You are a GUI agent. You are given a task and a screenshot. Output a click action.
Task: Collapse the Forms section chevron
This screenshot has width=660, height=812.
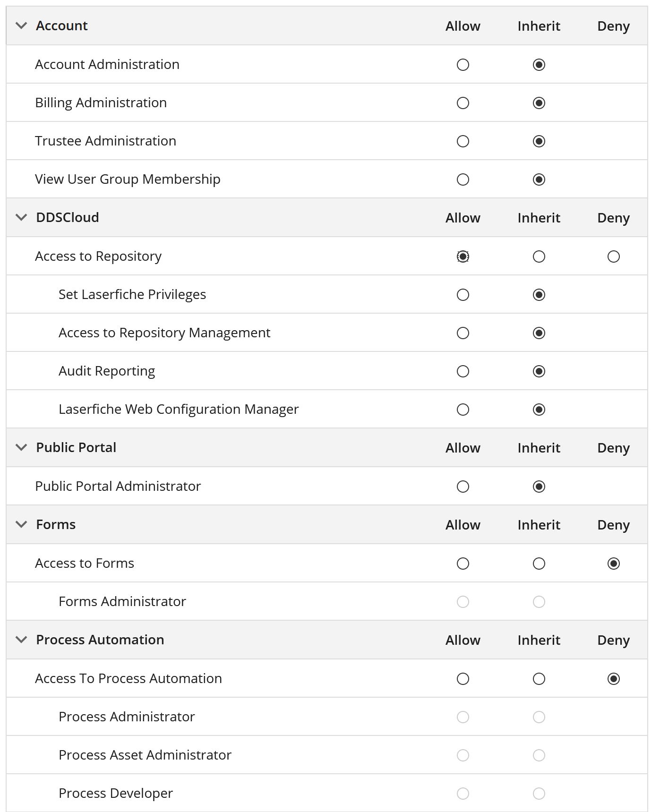[x=21, y=524]
